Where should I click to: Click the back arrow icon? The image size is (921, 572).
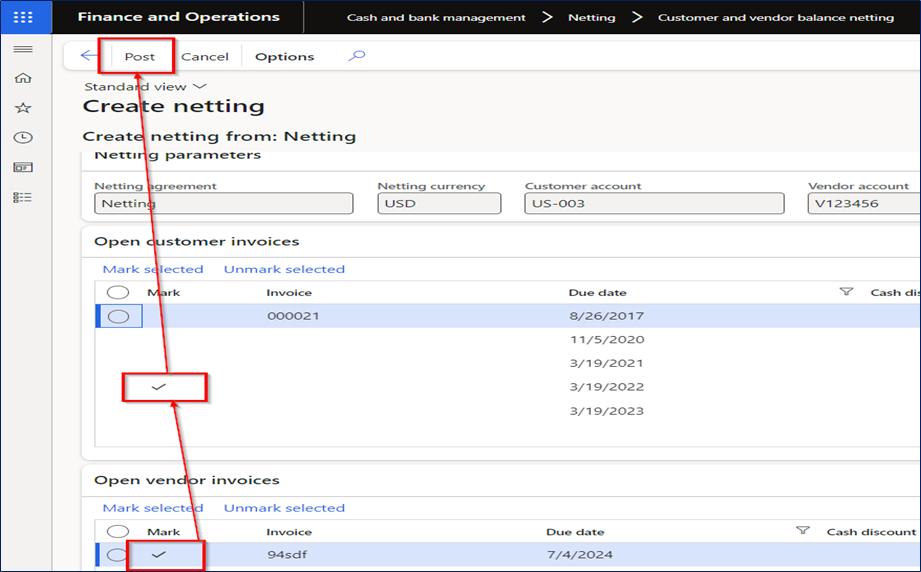tap(88, 56)
